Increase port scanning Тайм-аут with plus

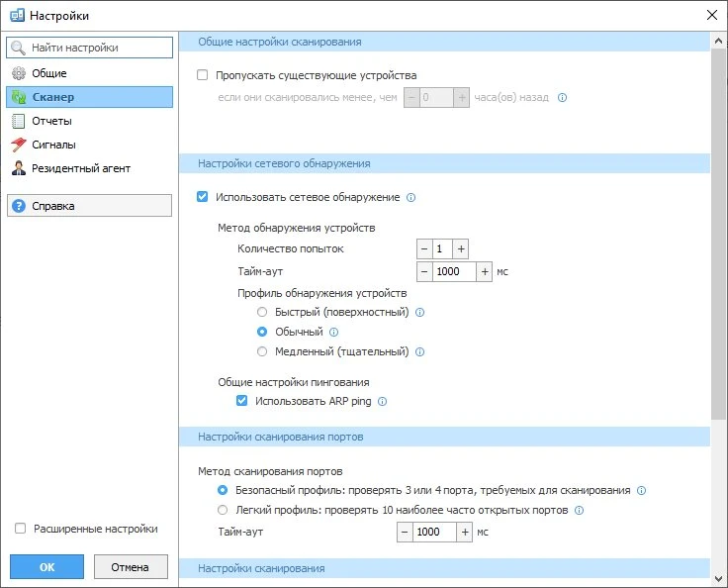pos(465,532)
